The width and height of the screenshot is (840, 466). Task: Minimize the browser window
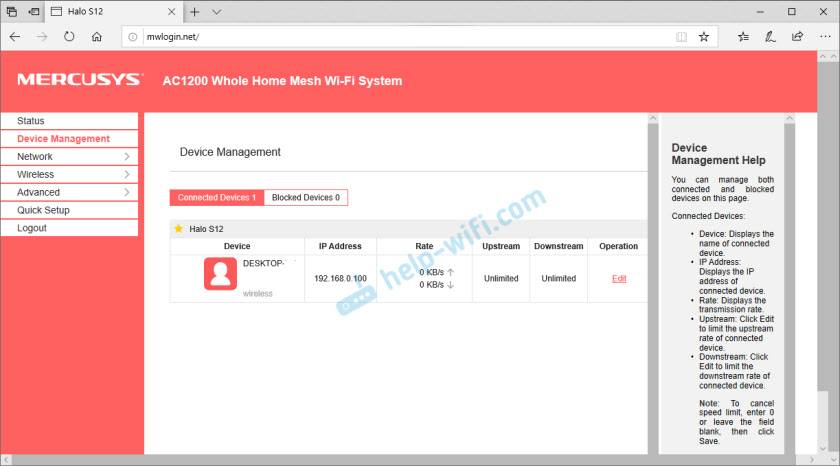tap(760, 11)
